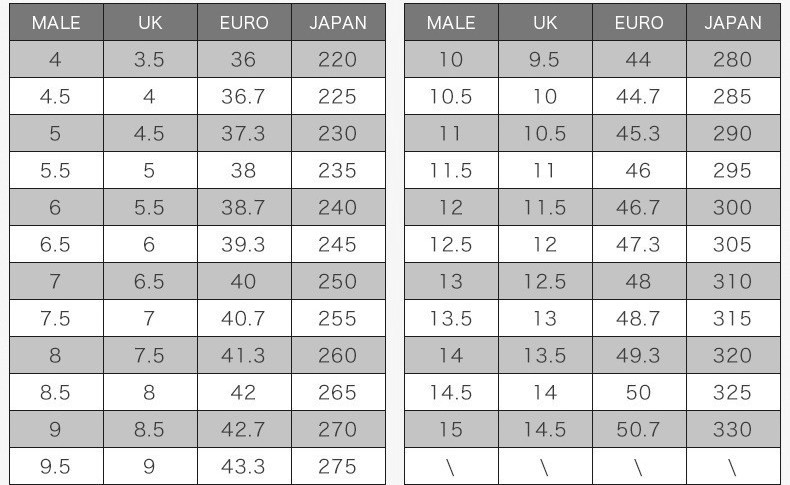Image resolution: width=790 pixels, height=485 pixels.
Task: Click the Japan size 275 cell
Action: pos(338,467)
